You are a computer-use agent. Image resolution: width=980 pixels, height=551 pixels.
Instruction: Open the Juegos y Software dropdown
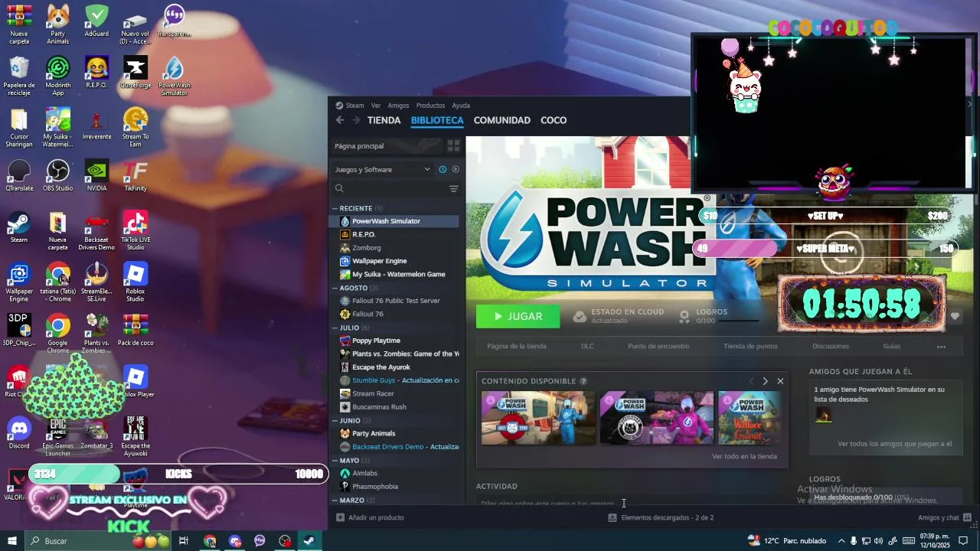[382, 169]
